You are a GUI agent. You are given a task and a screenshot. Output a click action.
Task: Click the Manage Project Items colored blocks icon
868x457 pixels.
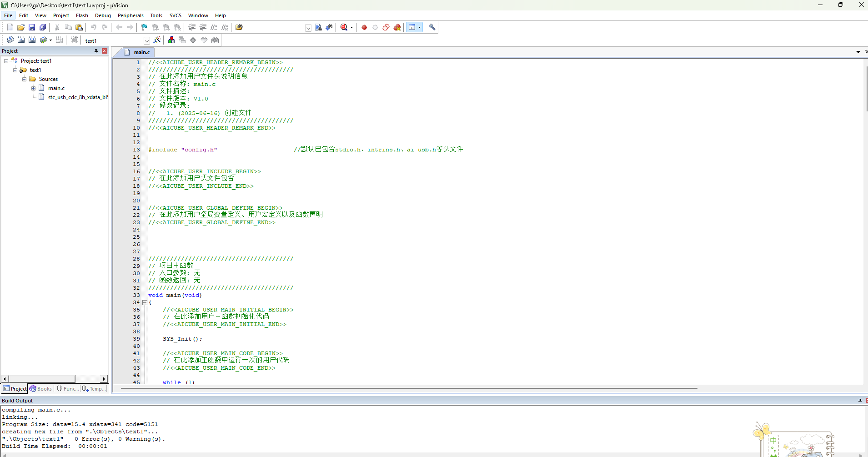pyautogui.click(x=171, y=40)
